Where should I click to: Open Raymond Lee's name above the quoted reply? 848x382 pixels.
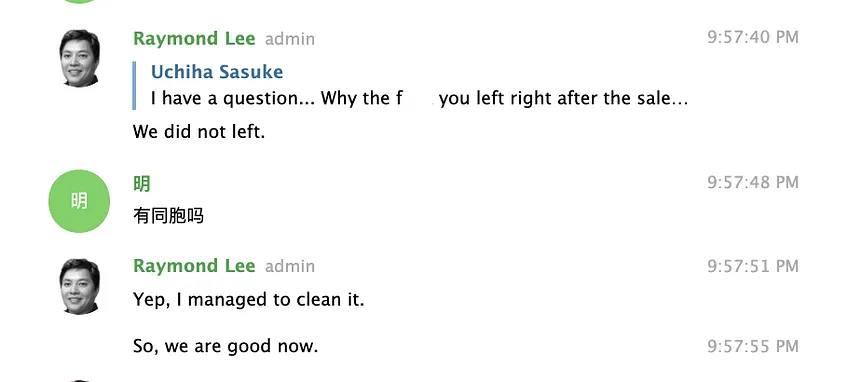pyautogui.click(x=194, y=39)
